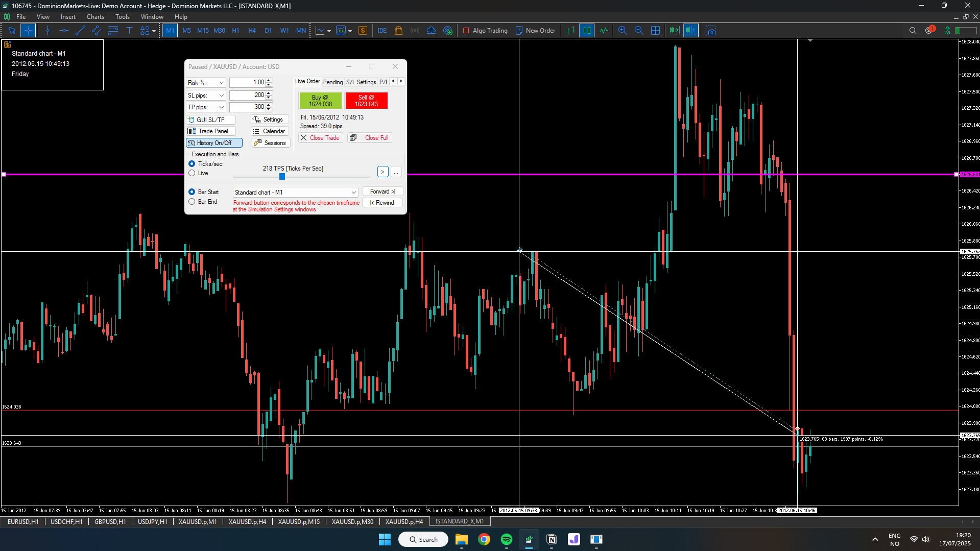Screen dimensions: 980x551
Task: Open the Sessions panel
Action: click(x=271, y=143)
